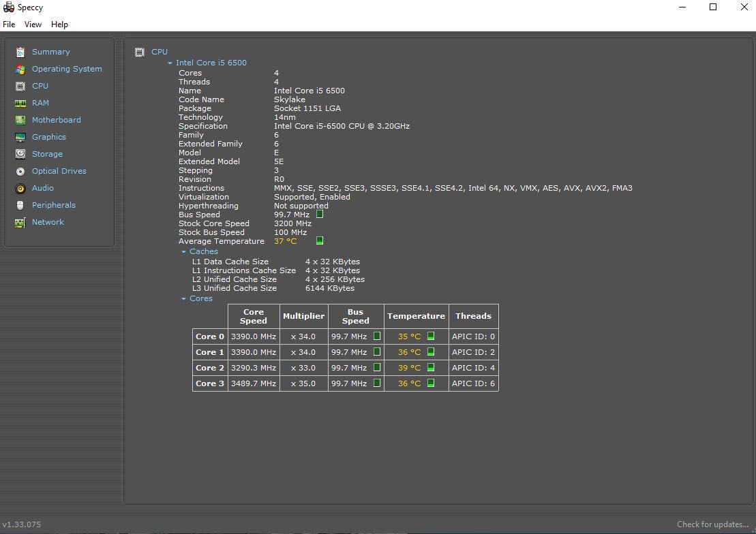Go to the Summary section

click(50, 52)
